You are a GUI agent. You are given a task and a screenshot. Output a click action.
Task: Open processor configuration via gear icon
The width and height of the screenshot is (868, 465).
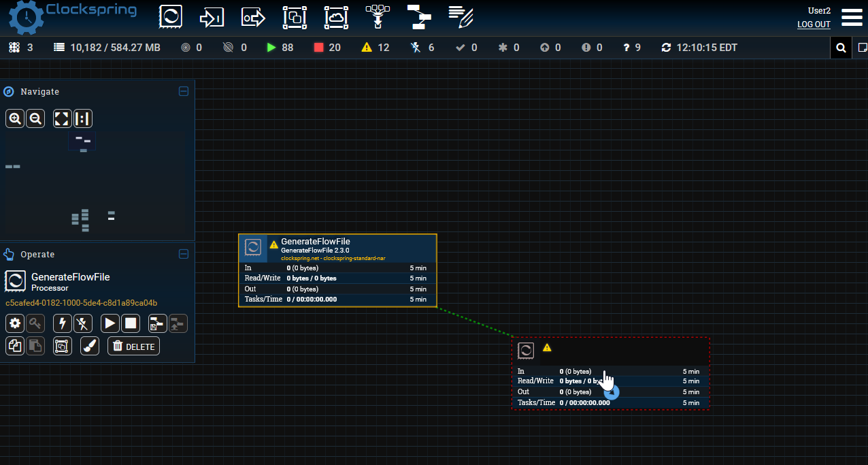(x=15, y=323)
